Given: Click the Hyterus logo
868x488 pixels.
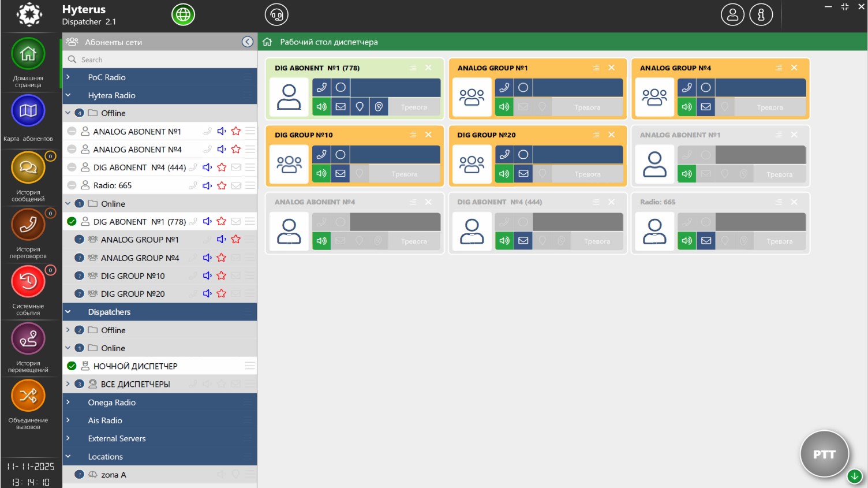Looking at the screenshot, I should (x=29, y=15).
